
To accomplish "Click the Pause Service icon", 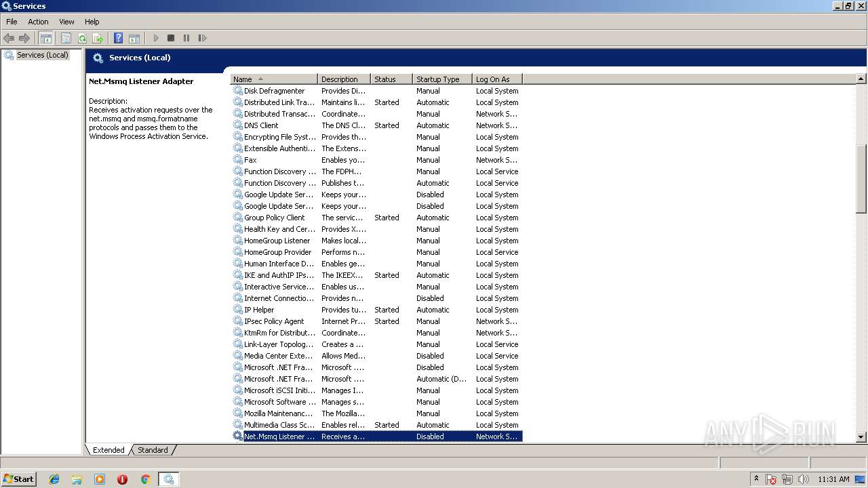I will pos(186,38).
